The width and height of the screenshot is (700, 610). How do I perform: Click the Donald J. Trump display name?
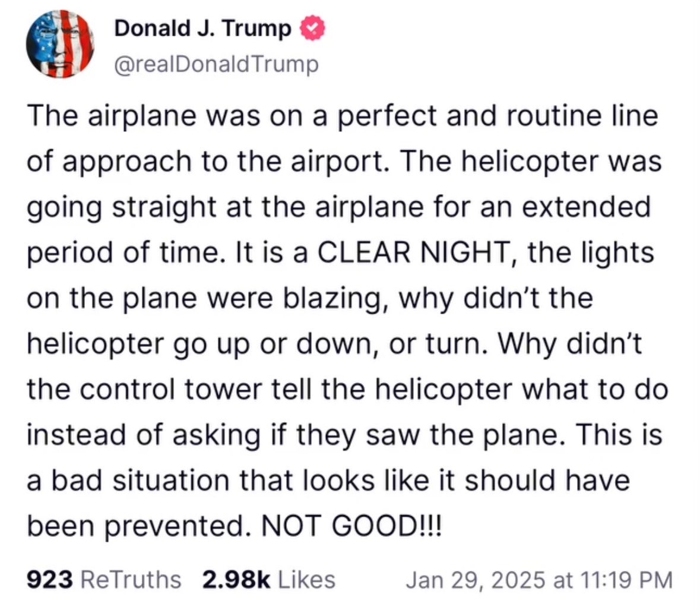pyautogui.click(x=202, y=28)
